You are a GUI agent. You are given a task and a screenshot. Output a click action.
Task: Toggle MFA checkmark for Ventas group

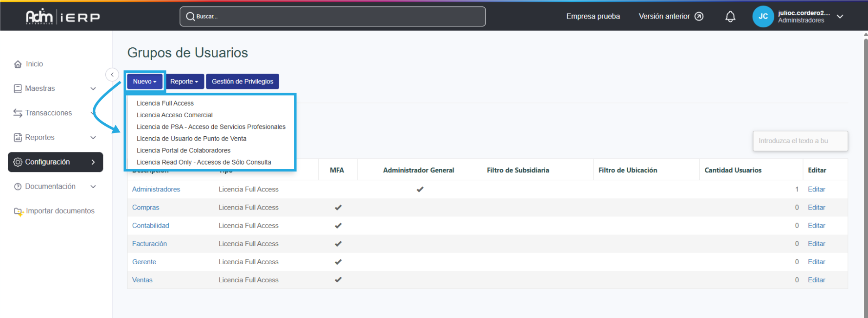338,280
